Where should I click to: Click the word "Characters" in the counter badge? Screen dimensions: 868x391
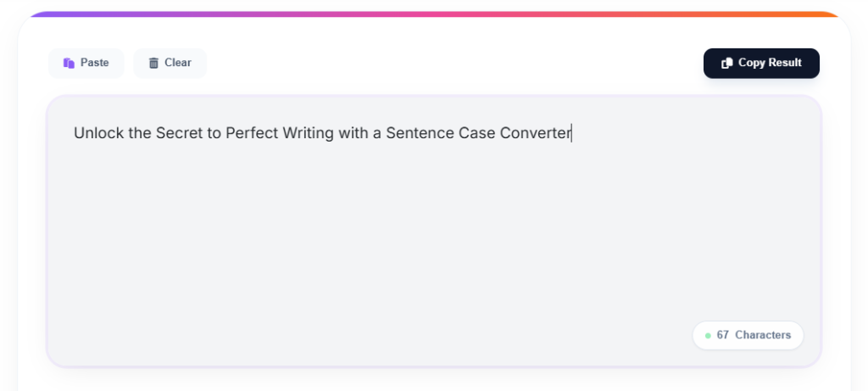(x=763, y=335)
